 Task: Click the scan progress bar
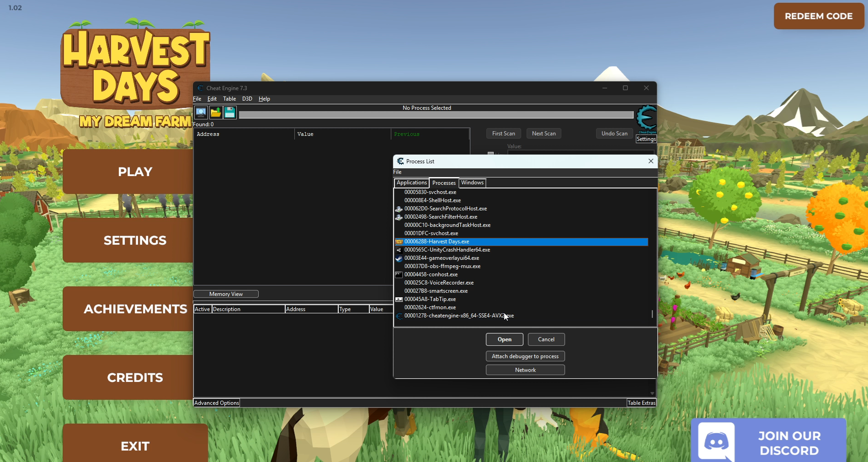point(436,115)
